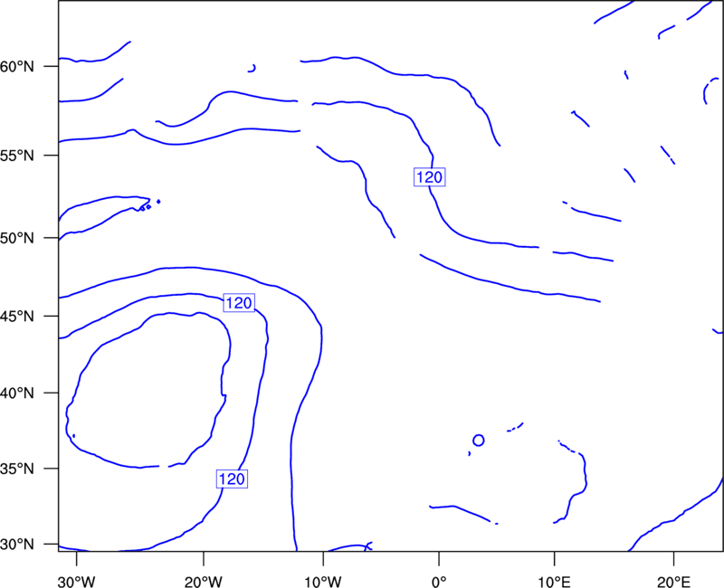
Task: Click the 50°N latitude label
Action: tap(17, 238)
